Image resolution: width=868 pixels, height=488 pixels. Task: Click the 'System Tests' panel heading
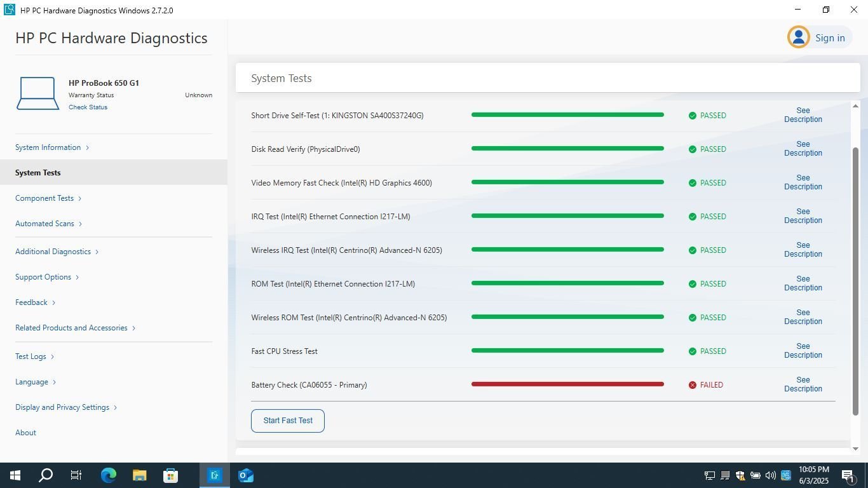pos(281,78)
